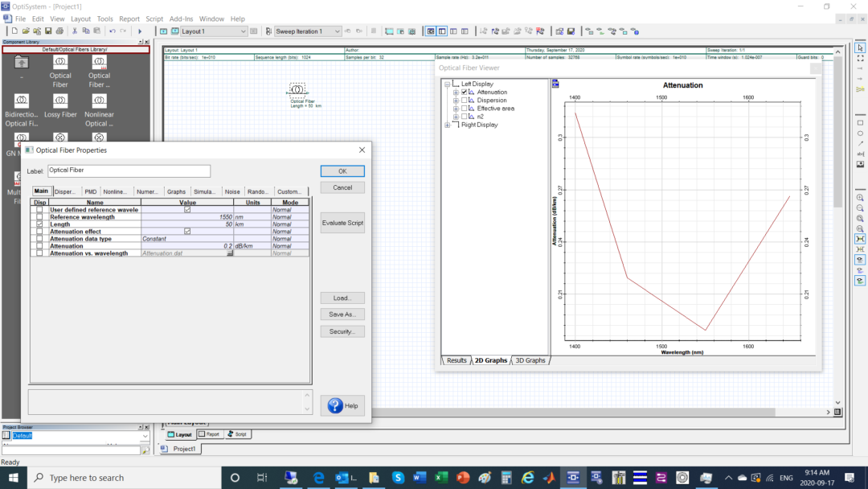Click the Evaluate Script button

pos(342,223)
